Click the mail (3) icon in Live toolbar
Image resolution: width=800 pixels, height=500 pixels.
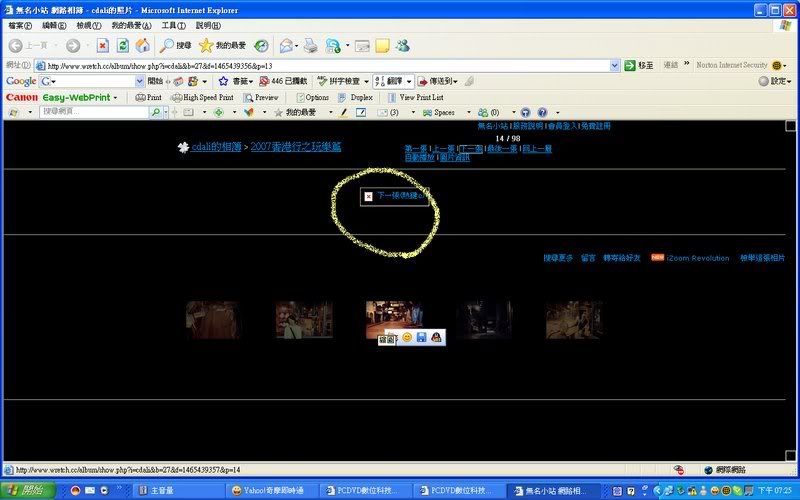tap(388, 112)
